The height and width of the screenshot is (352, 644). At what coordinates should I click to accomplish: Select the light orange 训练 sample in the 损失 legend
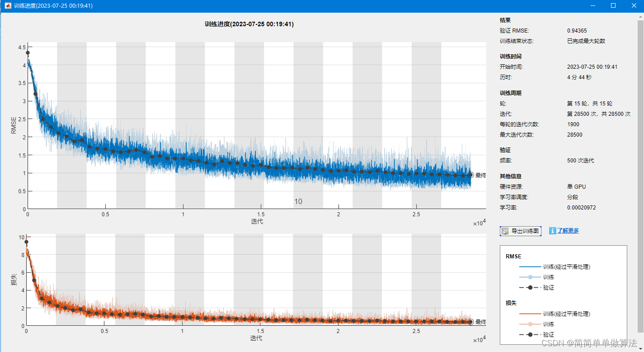click(x=530, y=324)
